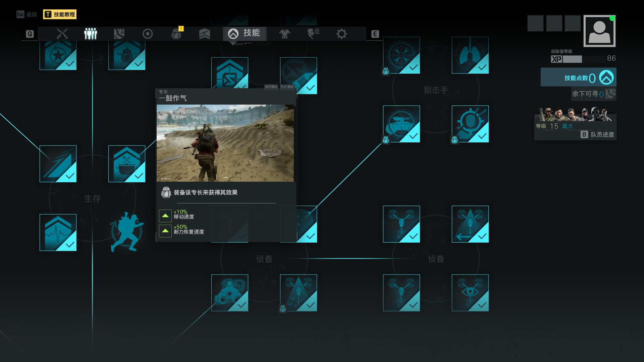Select the lungs skill tile
Screen dimensions: 644x362
coord(470,55)
